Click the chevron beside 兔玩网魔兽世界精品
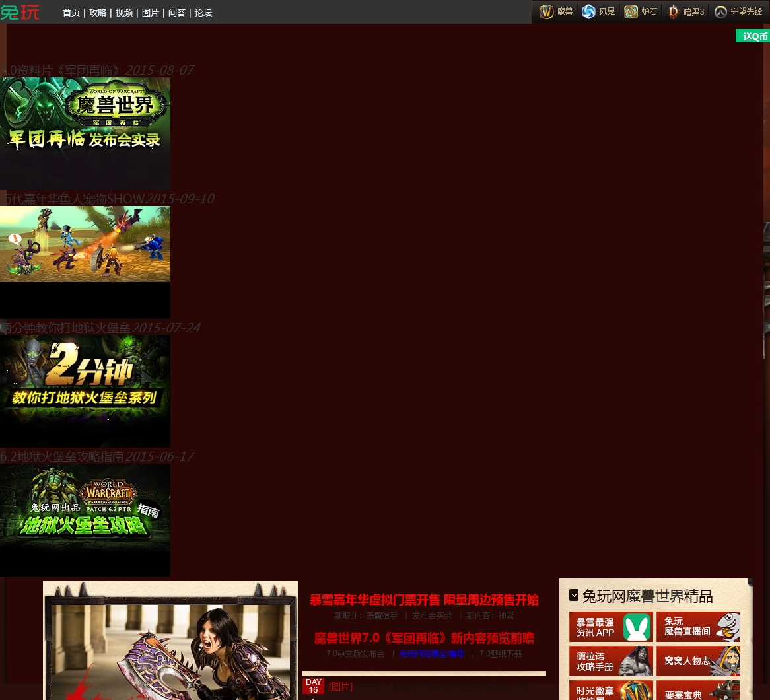The width and height of the screenshot is (770, 700). [574, 596]
